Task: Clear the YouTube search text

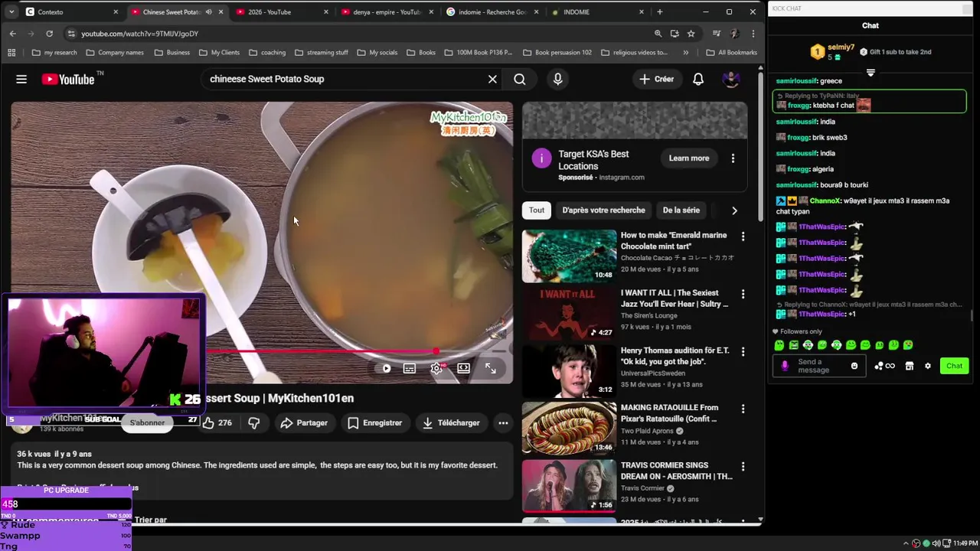Action: coord(492,79)
